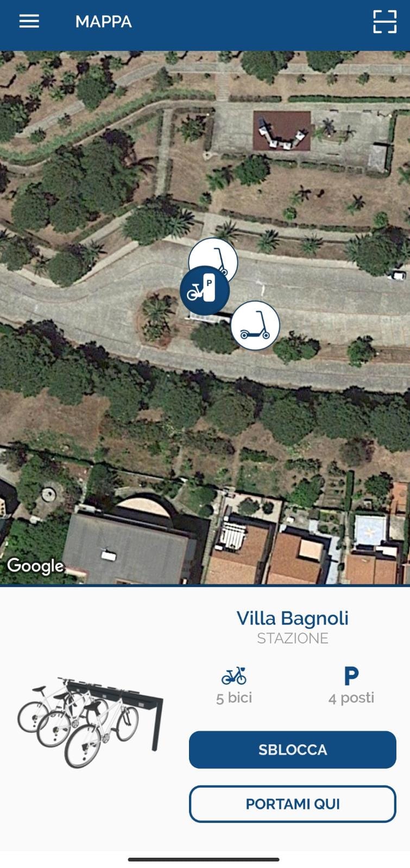
Task: Tap the 5 bici label
Action: 234,698
